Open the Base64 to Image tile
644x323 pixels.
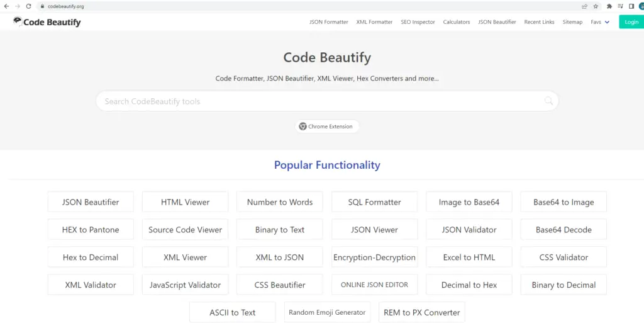pyautogui.click(x=563, y=201)
